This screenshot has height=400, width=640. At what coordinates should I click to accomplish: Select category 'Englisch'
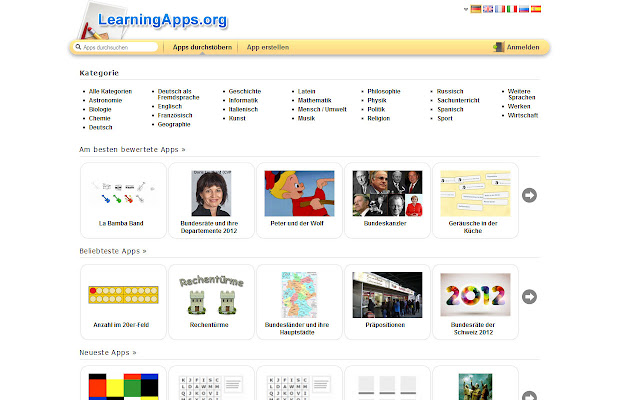pos(170,107)
